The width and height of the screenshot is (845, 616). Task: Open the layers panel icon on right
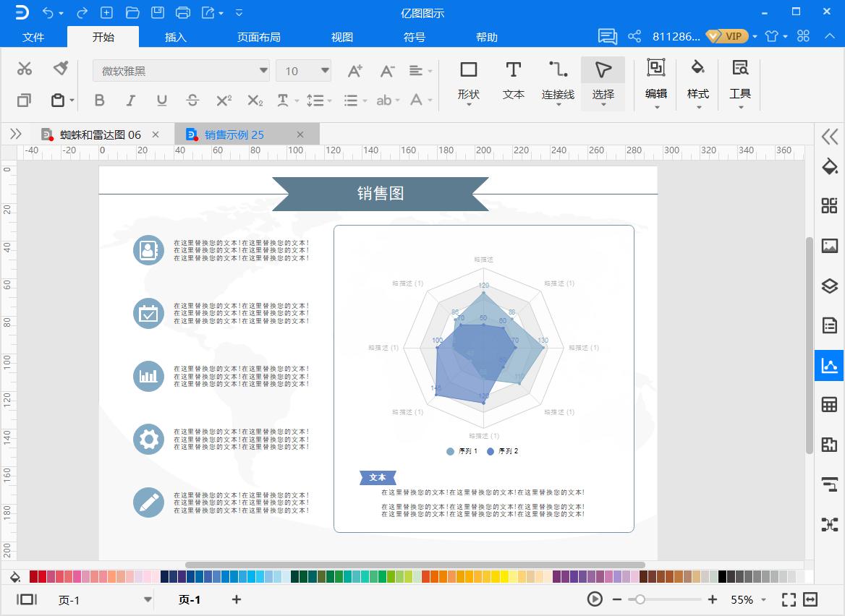pyautogui.click(x=829, y=286)
